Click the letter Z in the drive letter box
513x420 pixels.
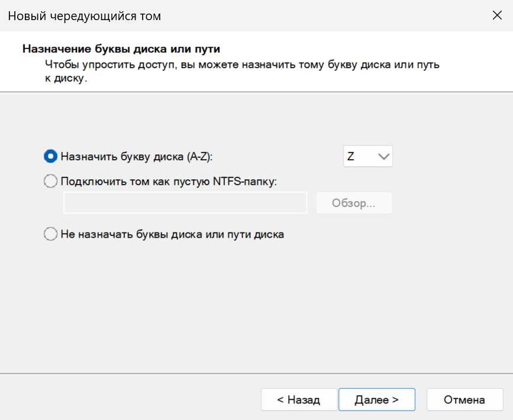pyautogui.click(x=351, y=157)
